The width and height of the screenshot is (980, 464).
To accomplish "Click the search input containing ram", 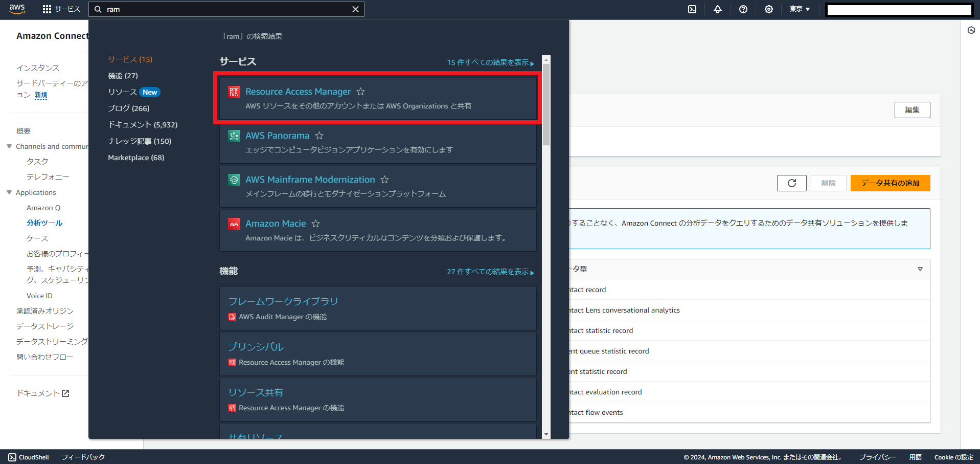I will coord(226,9).
